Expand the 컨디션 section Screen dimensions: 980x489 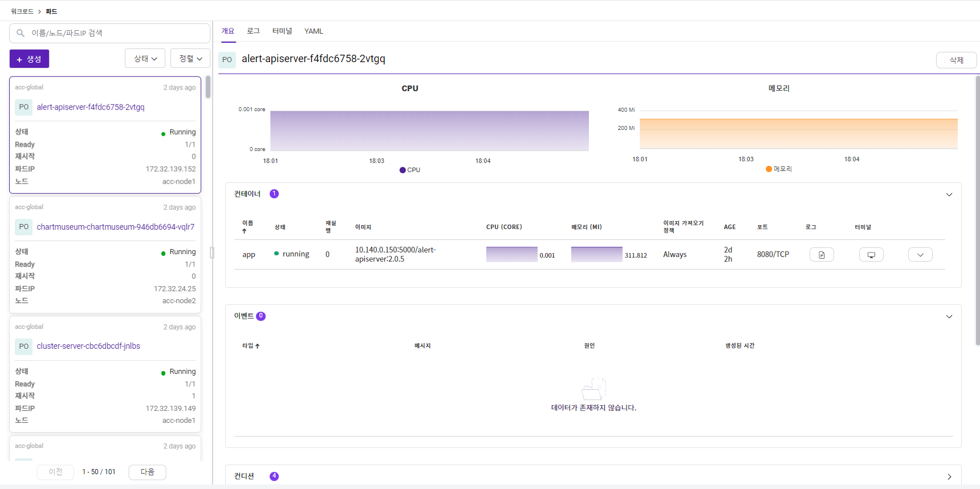(x=949, y=476)
